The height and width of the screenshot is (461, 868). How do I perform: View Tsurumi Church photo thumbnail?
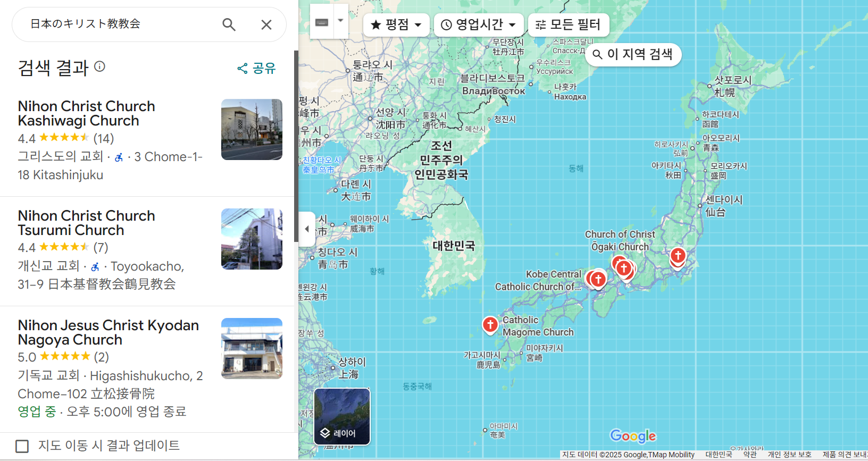coord(252,239)
